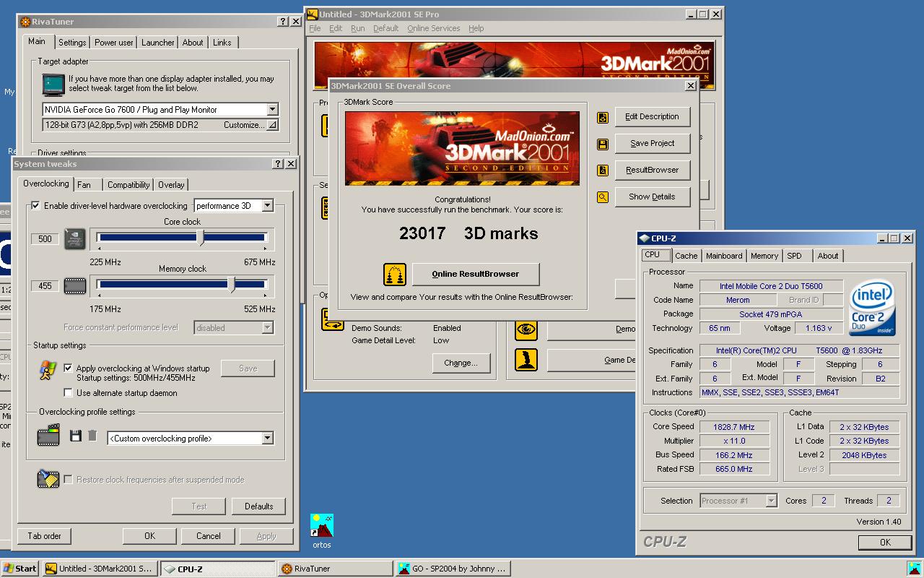Open the Power user tab in RivaTuner

(114, 43)
